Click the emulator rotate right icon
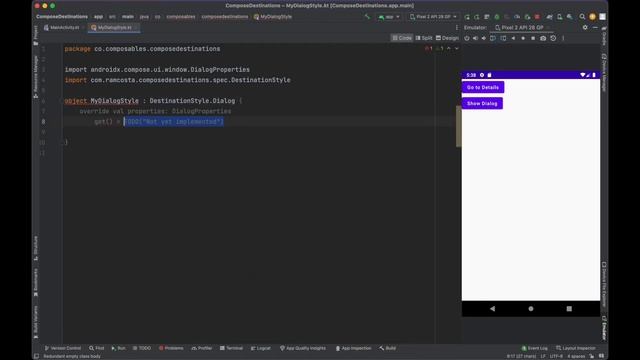640x360 pixels. (x=503, y=38)
